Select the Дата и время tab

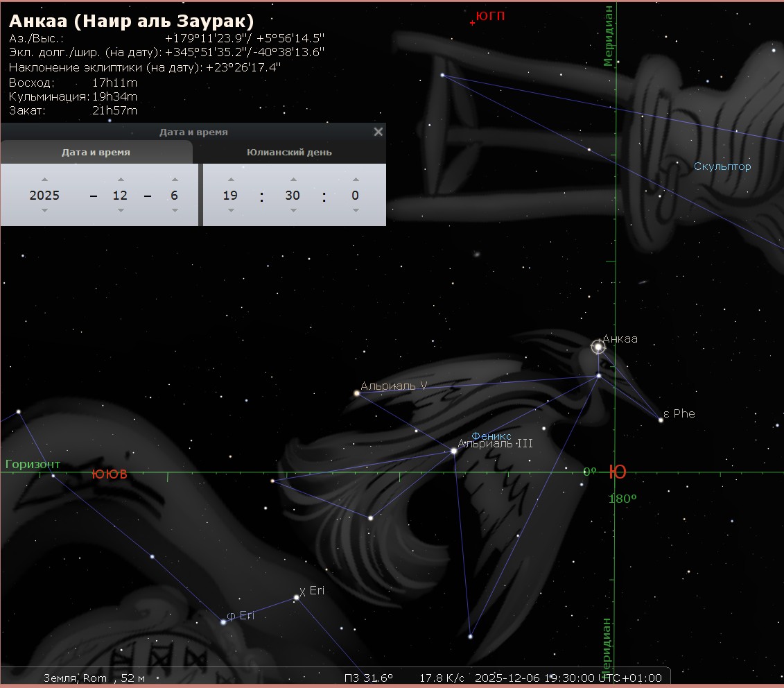pyautogui.click(x=96, y=153)
